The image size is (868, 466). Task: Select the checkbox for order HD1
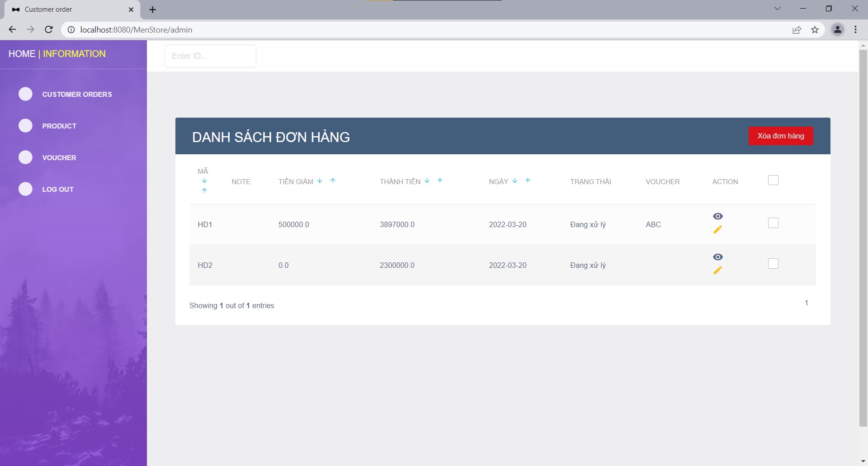pos(774,223)
